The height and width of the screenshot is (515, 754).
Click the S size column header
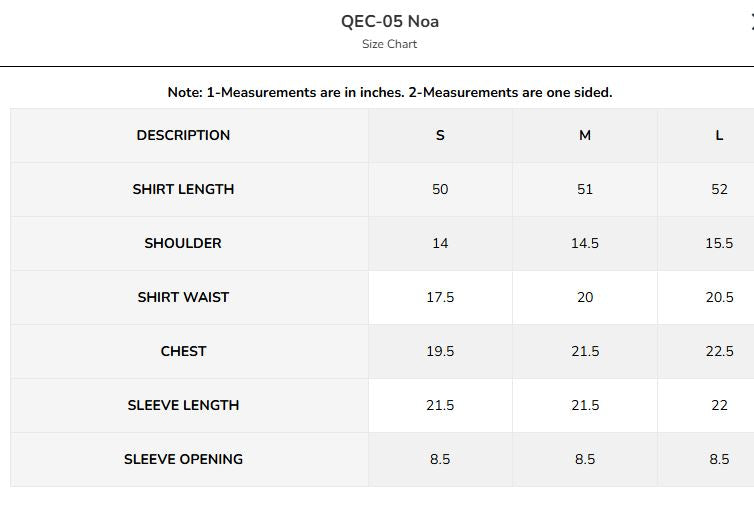[x=440, y=135]
